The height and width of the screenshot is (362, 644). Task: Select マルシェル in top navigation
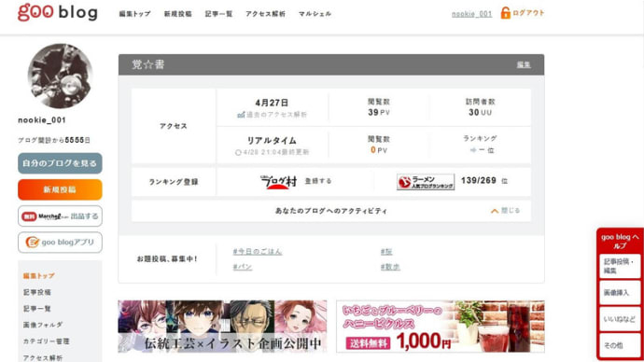click(x=315, y=14)
